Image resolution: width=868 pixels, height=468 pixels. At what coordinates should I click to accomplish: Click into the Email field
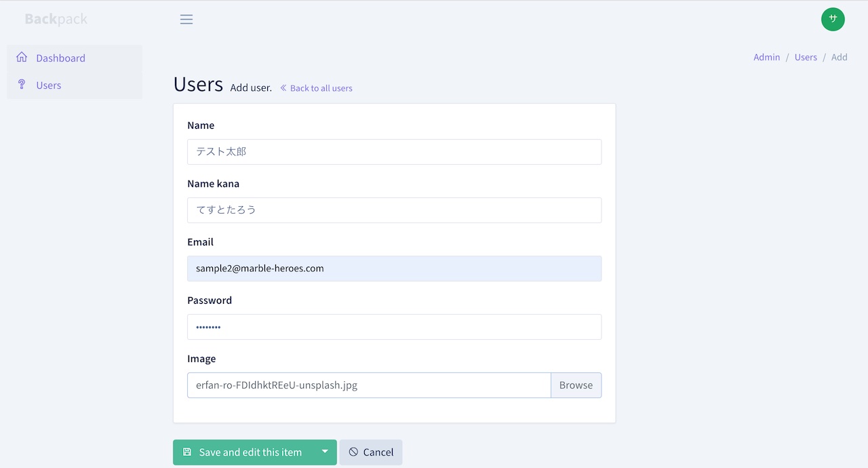394,269
